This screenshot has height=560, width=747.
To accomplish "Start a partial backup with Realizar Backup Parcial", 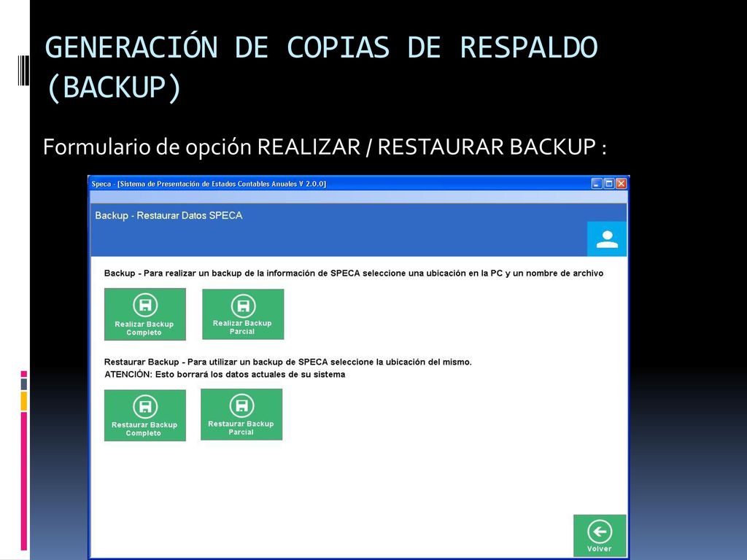I will (243, 314).
